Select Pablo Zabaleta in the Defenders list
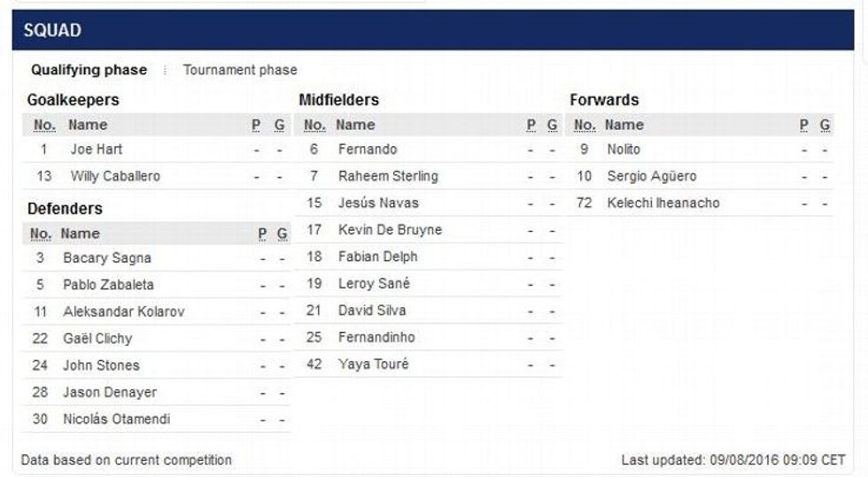 (108, 285)
